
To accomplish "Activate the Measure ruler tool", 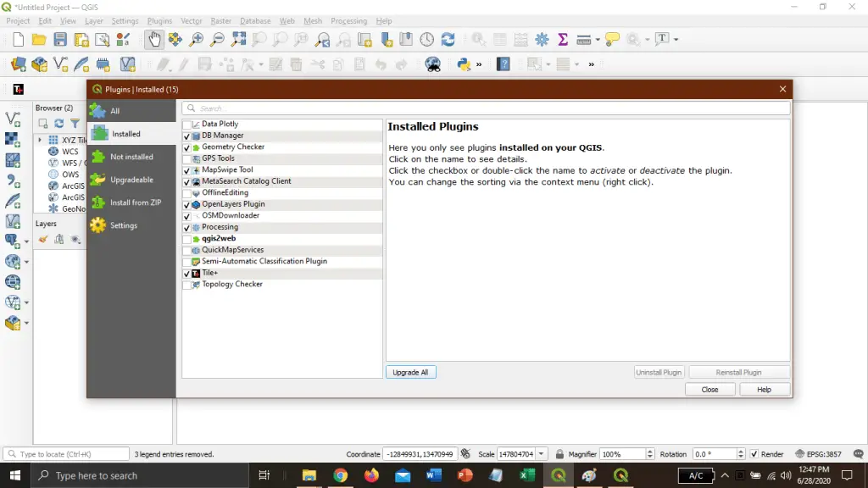I will click(x=583, y=39).
